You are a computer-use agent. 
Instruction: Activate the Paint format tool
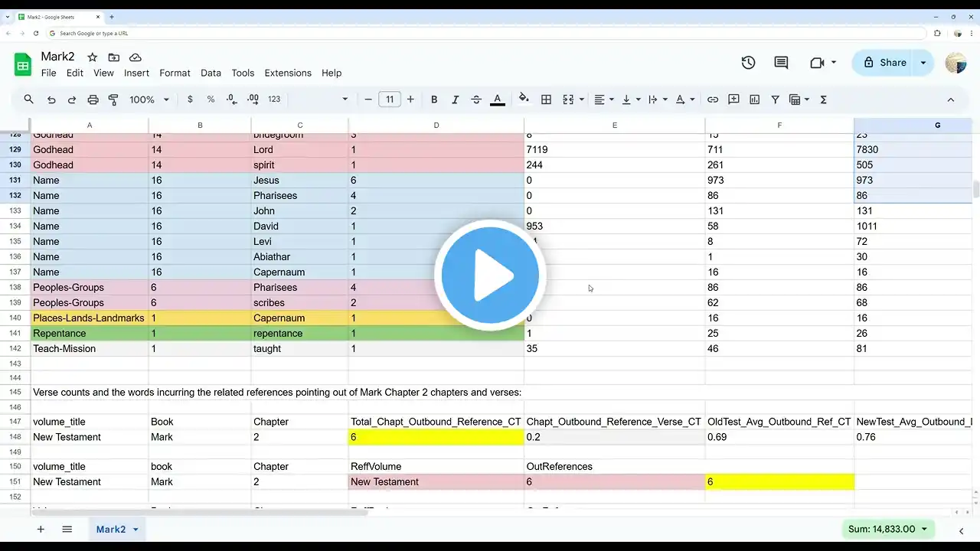click(113, 99)
